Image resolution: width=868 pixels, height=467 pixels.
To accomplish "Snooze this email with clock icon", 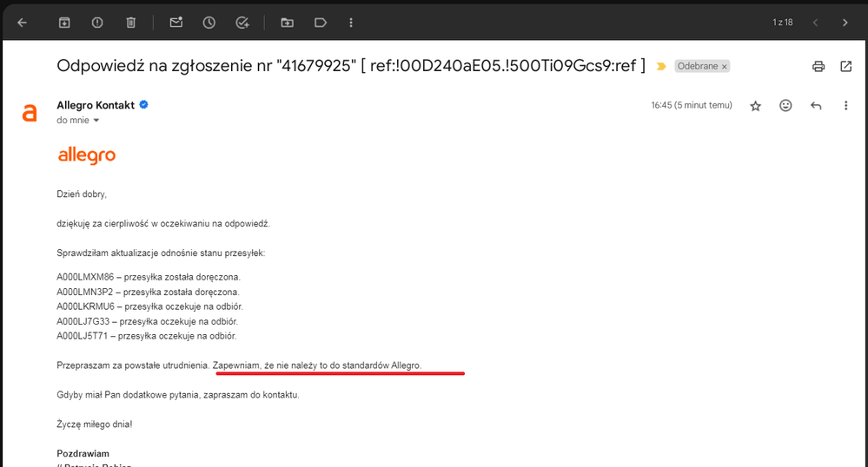I will [x=209, y=23].
